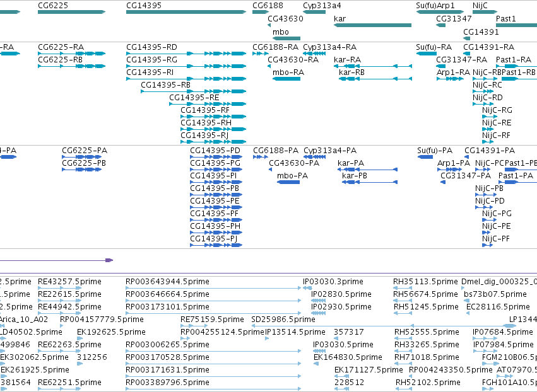The height and width of the screenshot is (392, 537).
Task: Select EST EK164830.5prime
Action: click(348, 357)
